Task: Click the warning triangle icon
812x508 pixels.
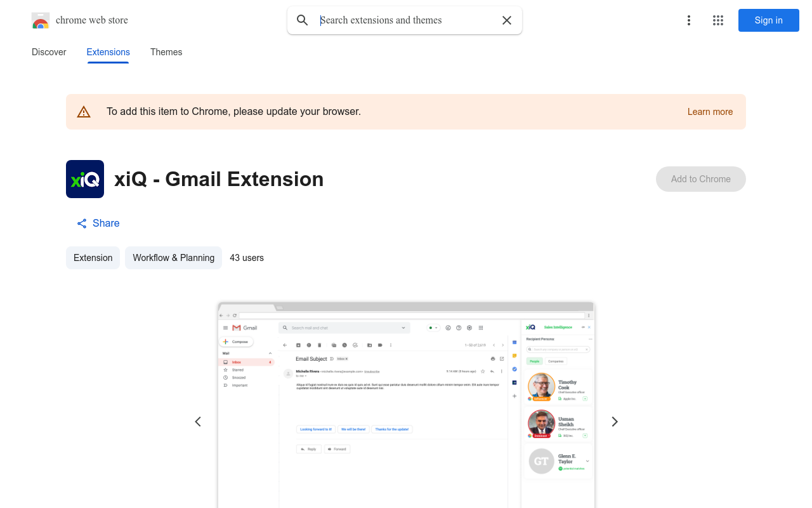Action: 84,112
